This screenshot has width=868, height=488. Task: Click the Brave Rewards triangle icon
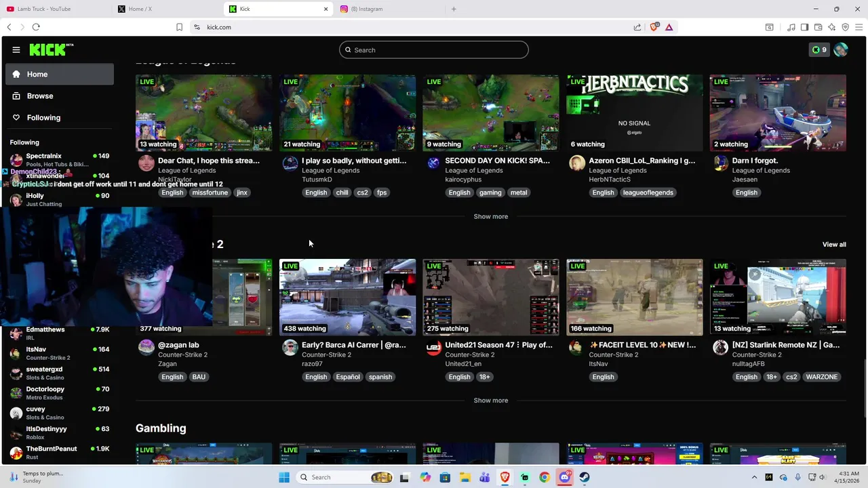coord(669,27)
